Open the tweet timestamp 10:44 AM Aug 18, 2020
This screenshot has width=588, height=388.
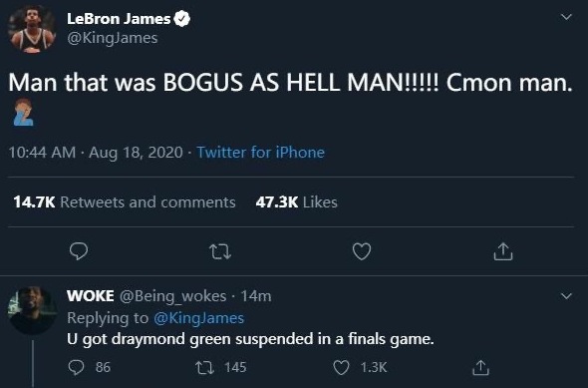[96, 153]
